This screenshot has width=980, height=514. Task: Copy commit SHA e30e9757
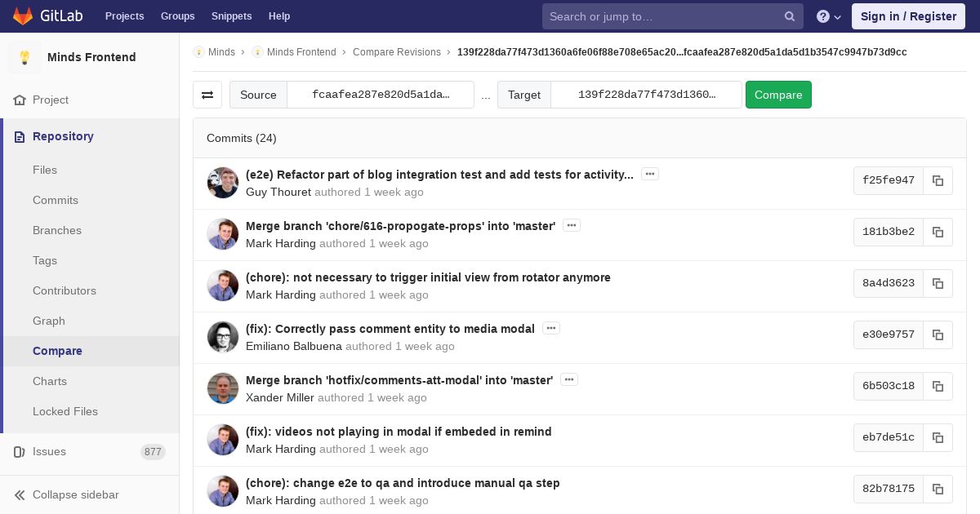click(938, 335)
